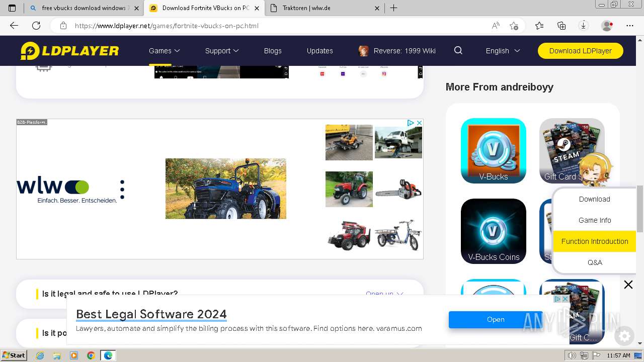
Task: Select Game Info in side menu
Action: tap(595, 220)
